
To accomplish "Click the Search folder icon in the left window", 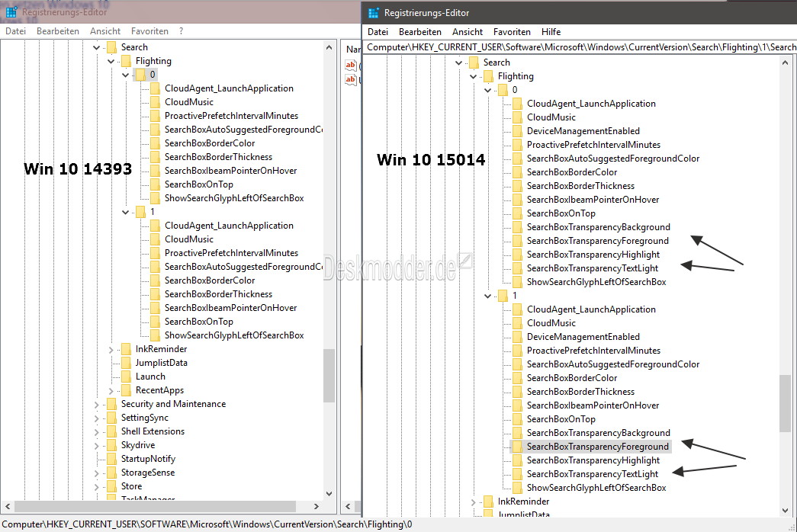I will 112,47.
